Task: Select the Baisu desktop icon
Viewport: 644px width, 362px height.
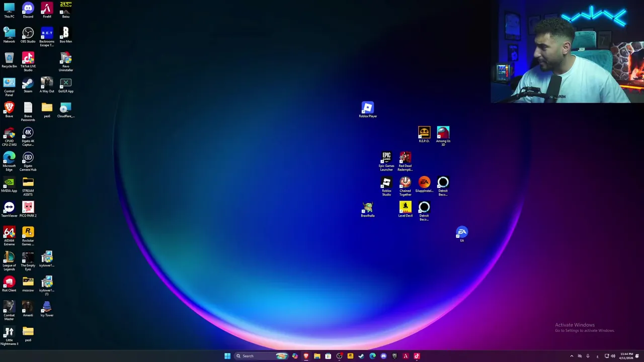Action: [66, 10]
